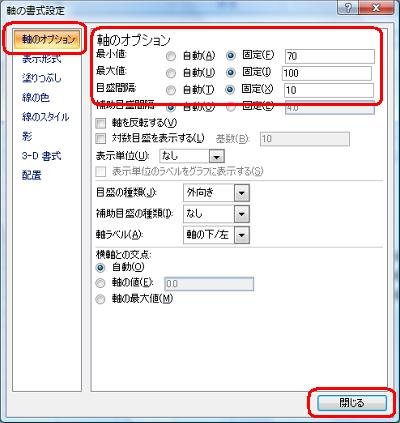
Task: Click the 基数 field showing 10
Action: point(305,139)
